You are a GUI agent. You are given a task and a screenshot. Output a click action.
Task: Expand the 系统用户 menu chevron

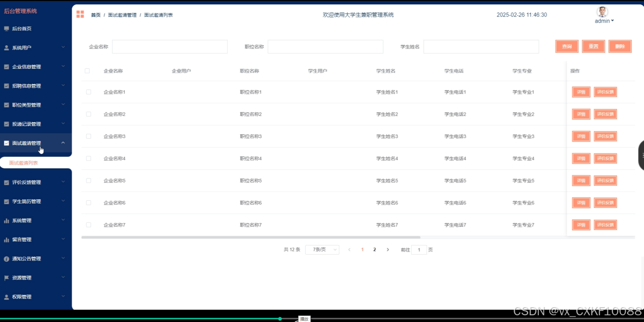click(63, 47)
